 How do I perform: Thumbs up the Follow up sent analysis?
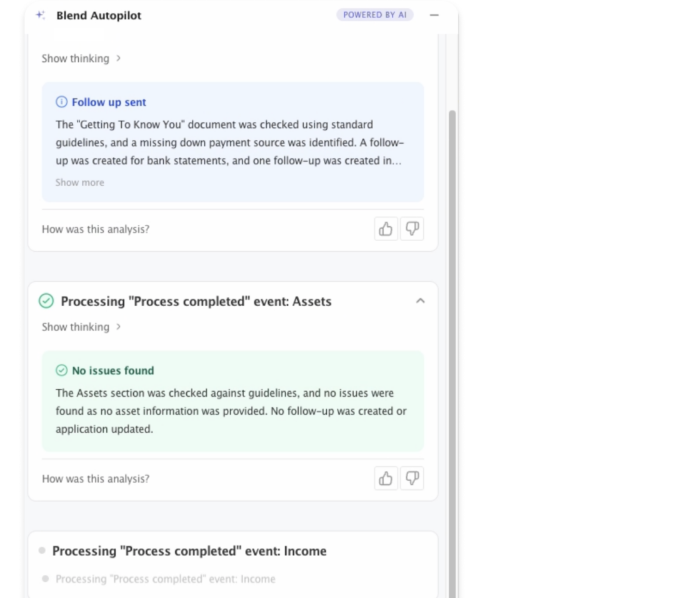[386, 229]
